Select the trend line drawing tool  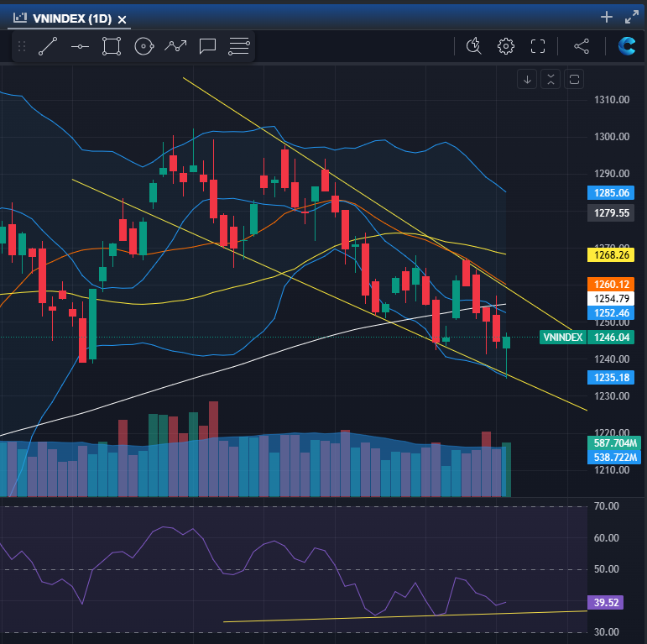tap(48, 46)
